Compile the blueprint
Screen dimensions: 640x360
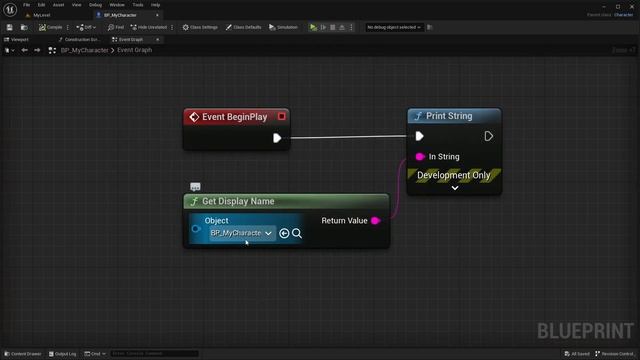pyautogui.click(x=51, y=27)
